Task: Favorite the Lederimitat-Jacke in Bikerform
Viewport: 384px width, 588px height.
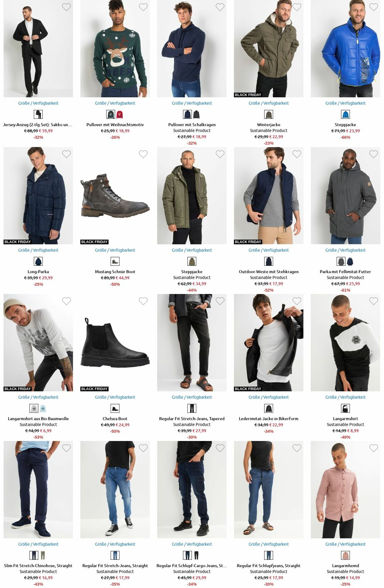Action: point(297,301)
